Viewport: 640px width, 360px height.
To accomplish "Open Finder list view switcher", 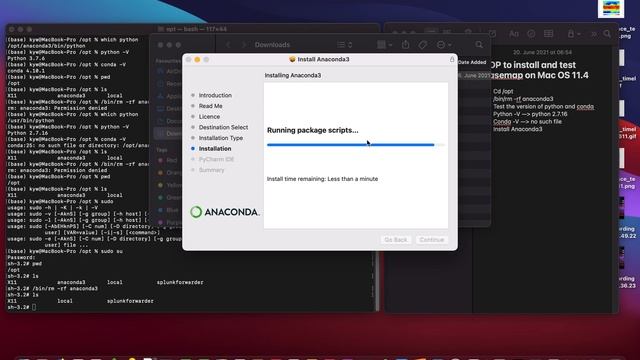I will point(344,44).
